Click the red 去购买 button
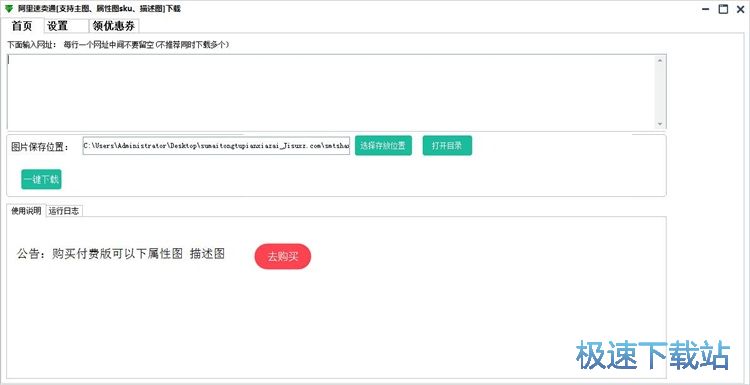 click(x=283, y=256)
